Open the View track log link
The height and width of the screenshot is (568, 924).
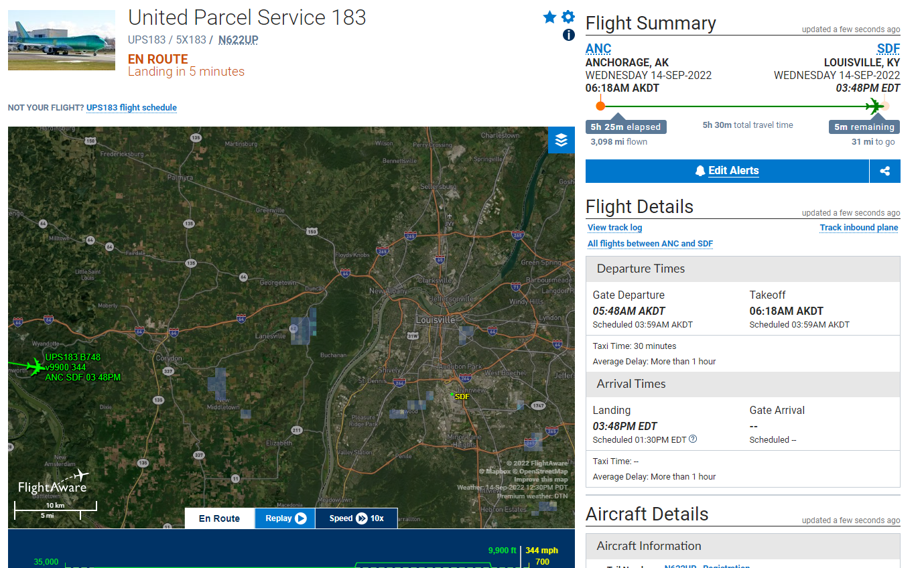tap(614, 228)
